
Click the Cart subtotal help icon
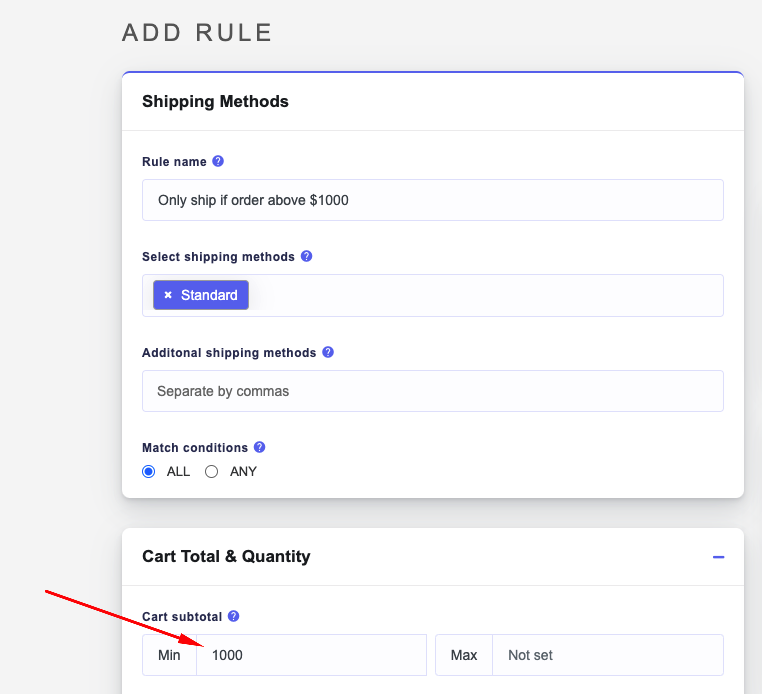(x=234, y=616)
